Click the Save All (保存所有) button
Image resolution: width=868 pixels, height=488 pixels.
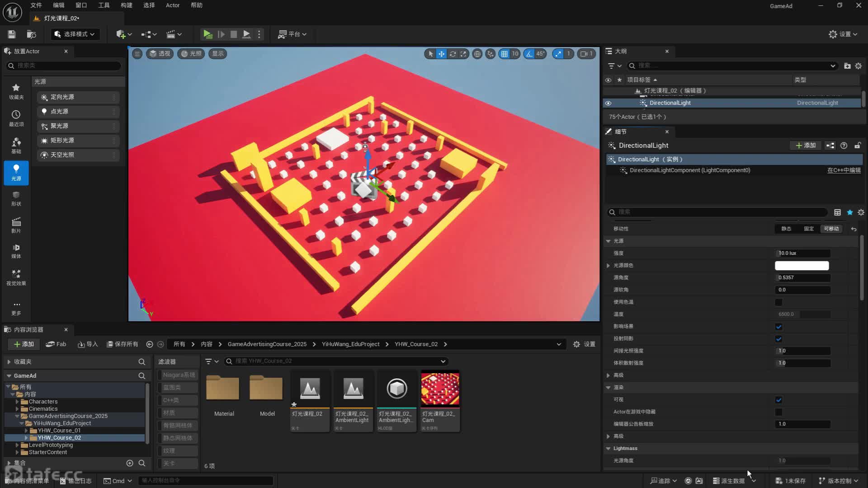[x=122, y=344]
